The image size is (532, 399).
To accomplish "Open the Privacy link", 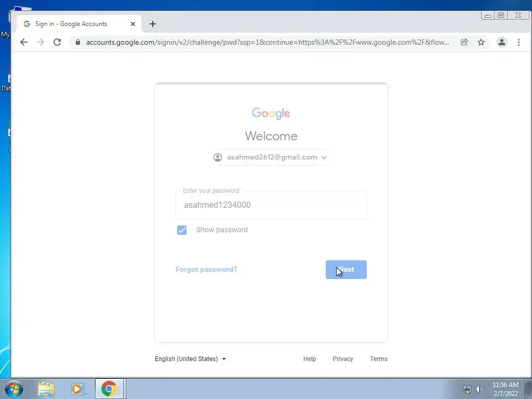I will [343, 359].
